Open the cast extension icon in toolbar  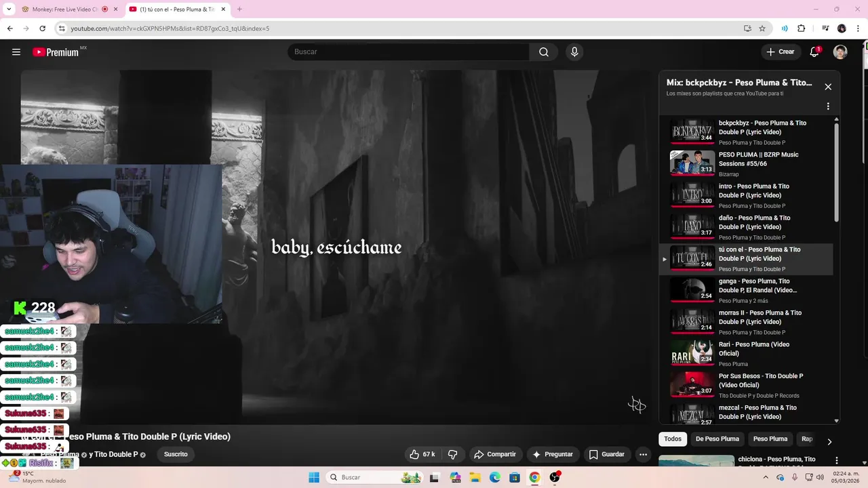(x=785, y=28)
